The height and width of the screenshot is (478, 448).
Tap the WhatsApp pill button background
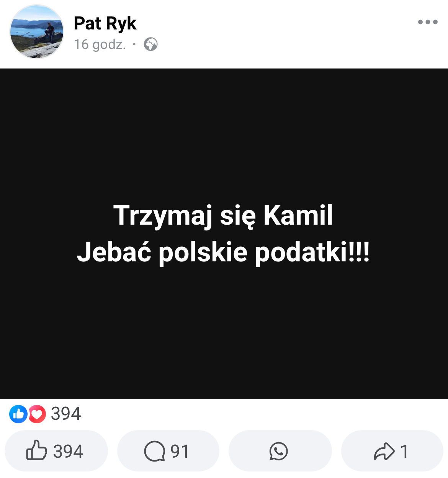(x=280, y=451)
